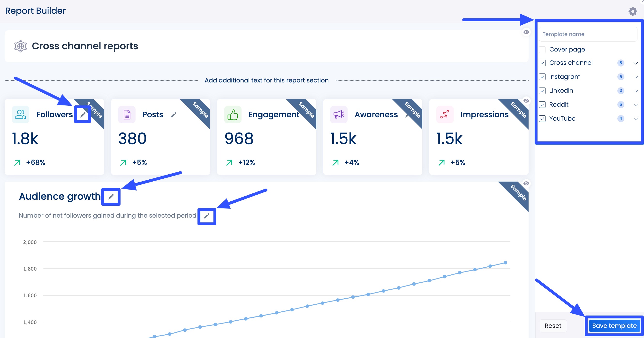This screenshot has width=644, height=338.
Task: Edit the Posts metric using its pencil icon
Action: [174, 115]
